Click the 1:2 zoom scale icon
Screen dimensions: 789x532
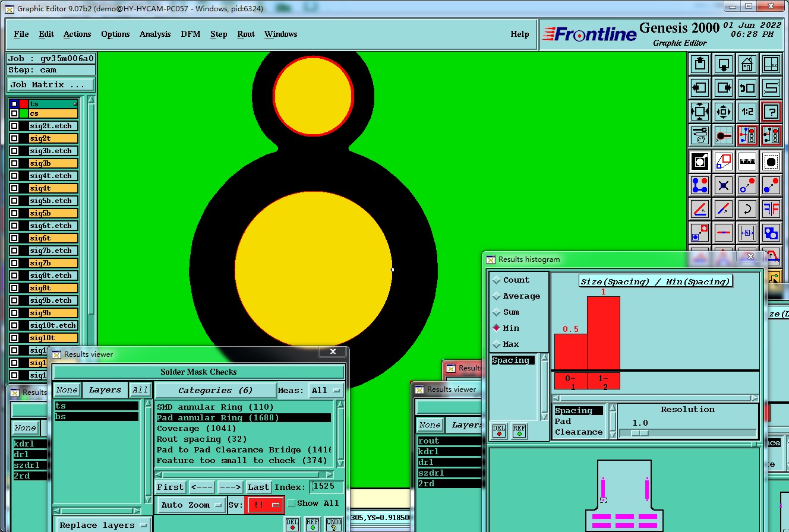point(747,112)
